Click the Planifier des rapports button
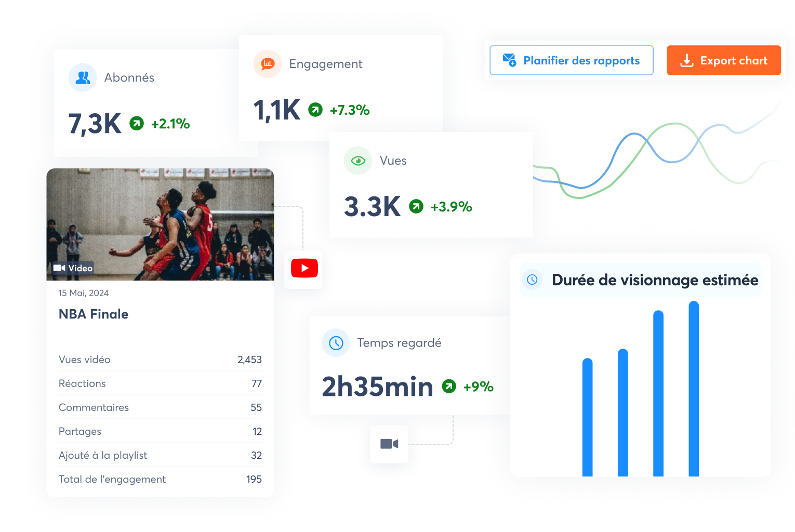795x532 pixels. (x=572, y=61)
